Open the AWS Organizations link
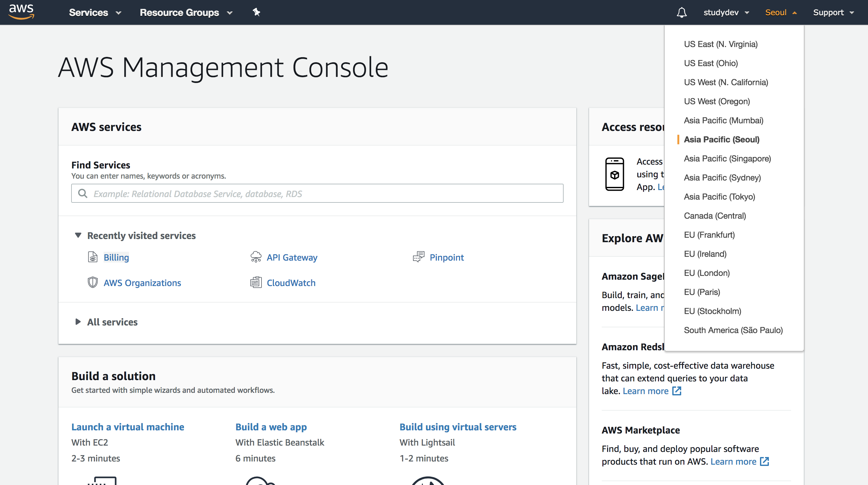 142,283
